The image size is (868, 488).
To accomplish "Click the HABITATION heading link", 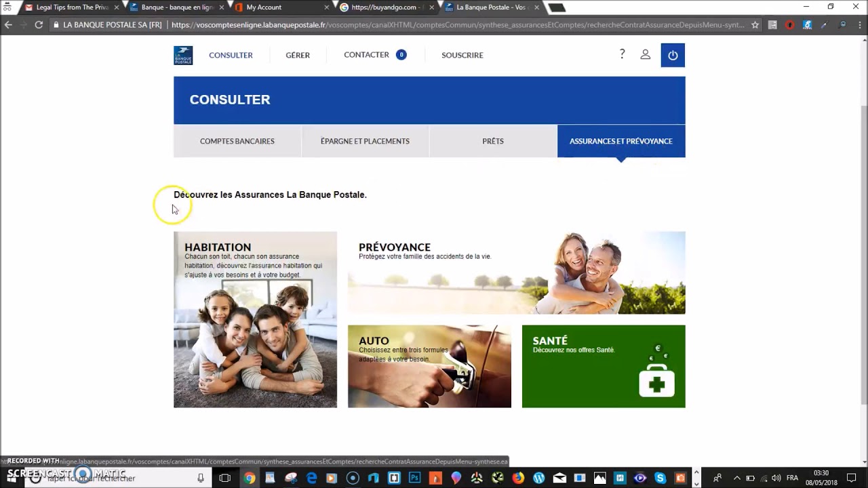I will 218,247.
